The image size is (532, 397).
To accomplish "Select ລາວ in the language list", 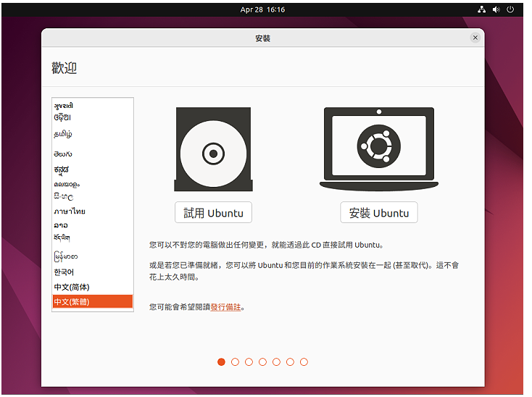I will click(x=93, y=225).
